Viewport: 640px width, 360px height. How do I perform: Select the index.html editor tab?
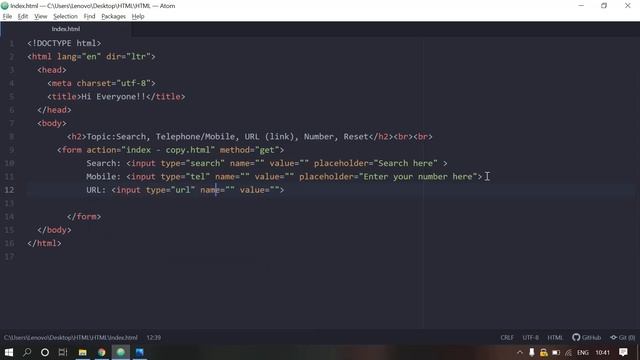click(x=66, y=29)
